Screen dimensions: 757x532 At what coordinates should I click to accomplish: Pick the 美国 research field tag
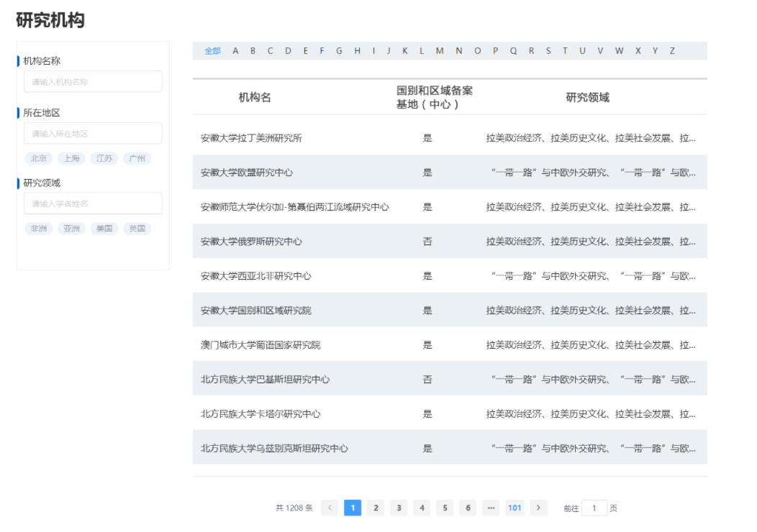click(104, 228)
